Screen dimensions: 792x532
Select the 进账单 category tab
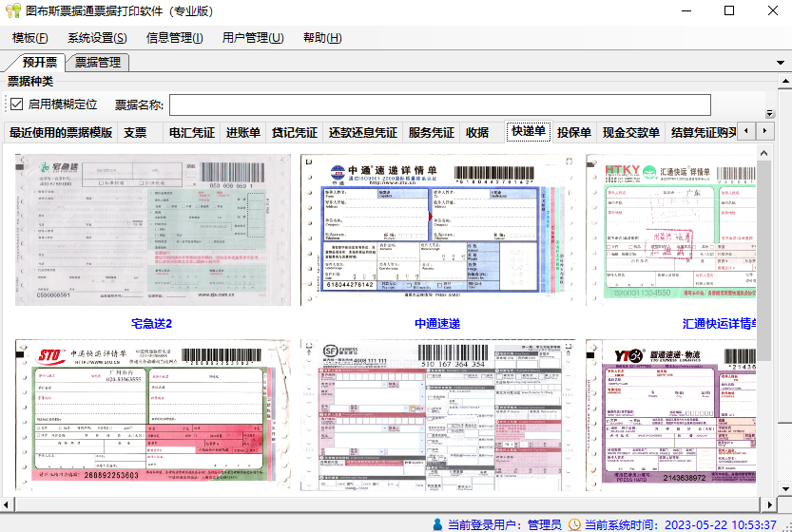pyautogui.click(x=243, y=133)
